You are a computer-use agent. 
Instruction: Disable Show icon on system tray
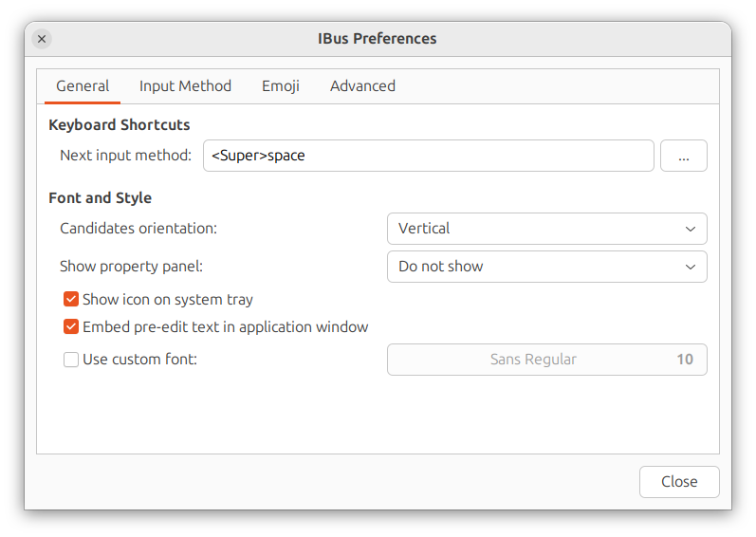pyautogui.click(x=71, y=300)
